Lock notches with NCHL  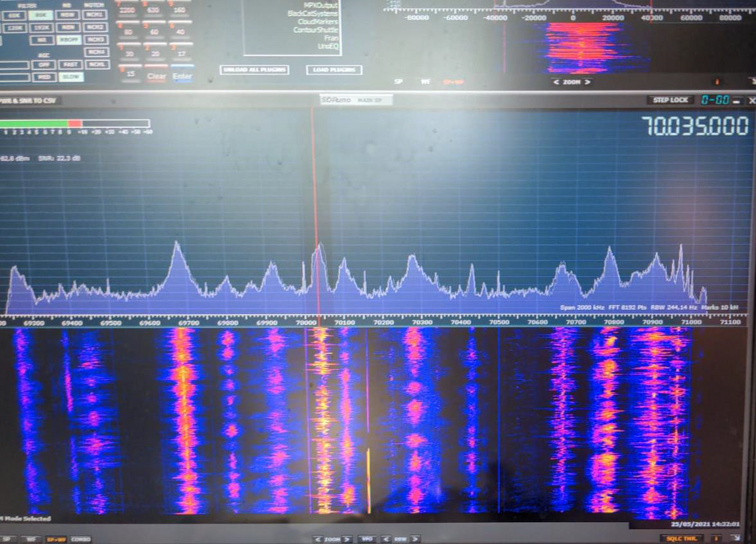97,64
